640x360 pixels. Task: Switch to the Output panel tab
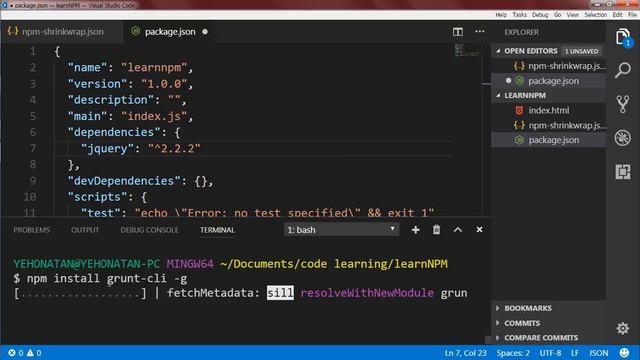point(85,230)
